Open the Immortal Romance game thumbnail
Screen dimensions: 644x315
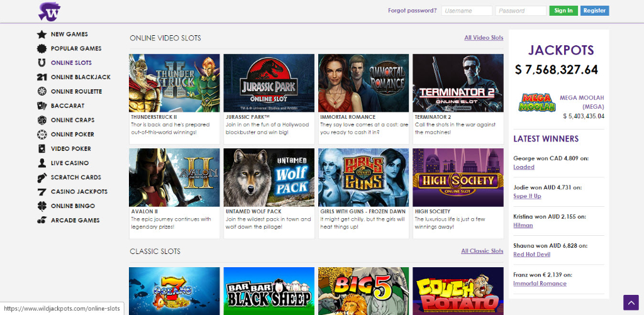(364, 83)
